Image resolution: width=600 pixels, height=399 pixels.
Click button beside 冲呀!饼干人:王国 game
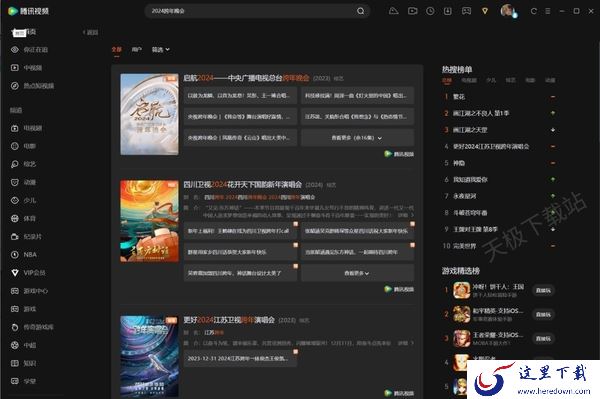point(543,290)
